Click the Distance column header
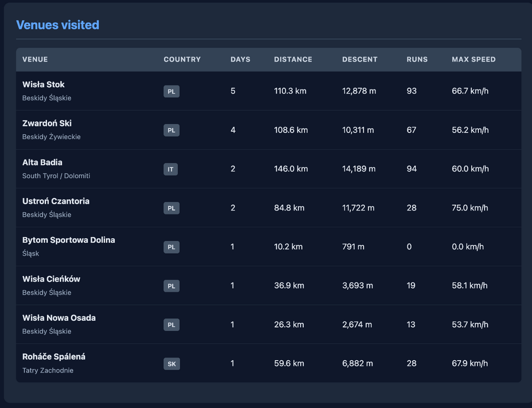Image resolution: width=532 pixels, height=408 pixels. pos(293,60)
